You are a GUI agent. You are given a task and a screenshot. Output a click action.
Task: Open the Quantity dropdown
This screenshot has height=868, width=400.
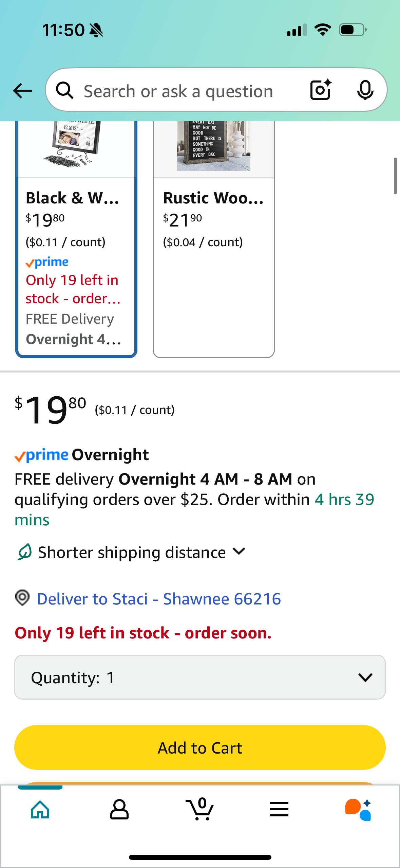200,677
